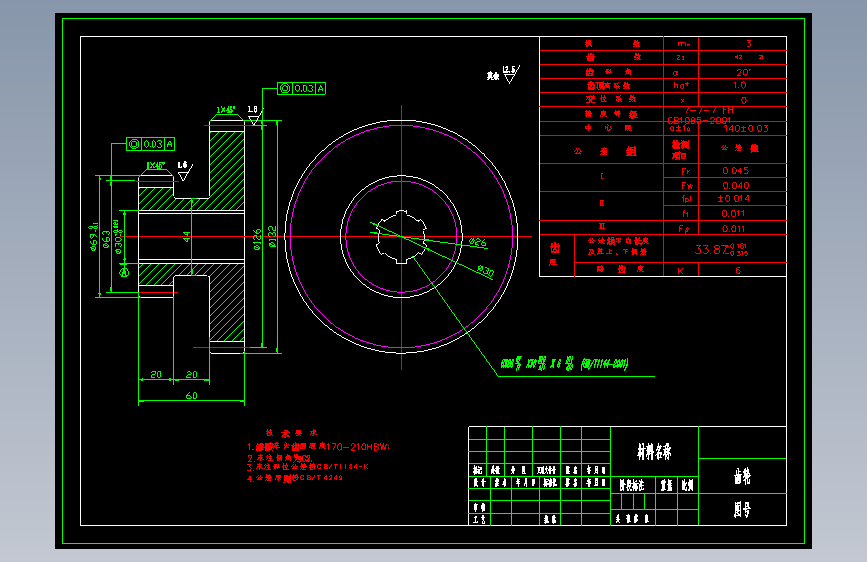Select the mn symbol cell

[x=683, y=44]
